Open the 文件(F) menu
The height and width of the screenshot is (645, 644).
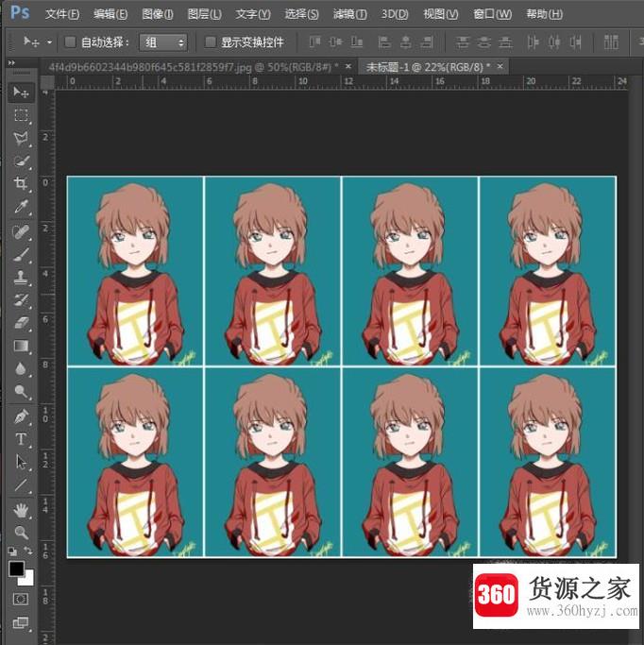[62, 14]
